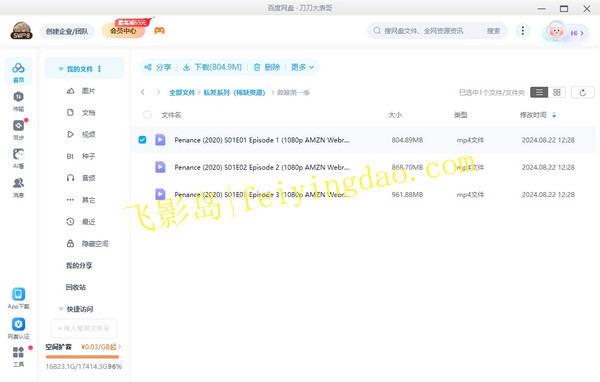Open the three-dot menu next to search
The image size is (600, 382).
coord(523,31)
